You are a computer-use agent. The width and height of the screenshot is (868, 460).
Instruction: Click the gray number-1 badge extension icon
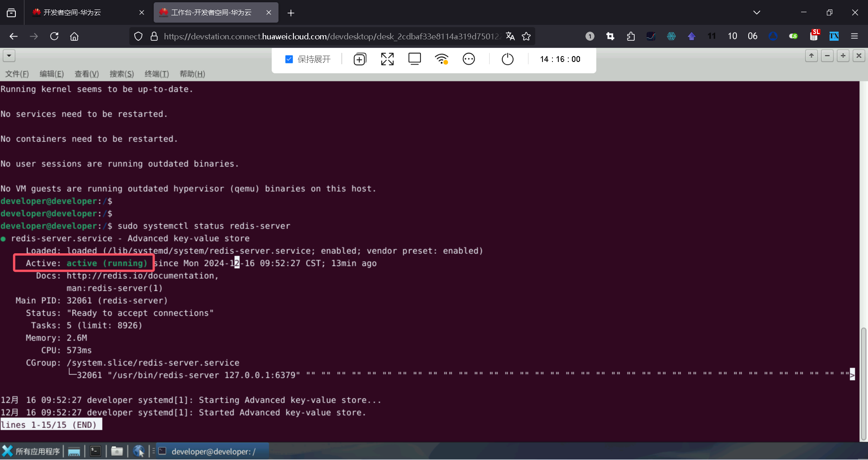590,36
